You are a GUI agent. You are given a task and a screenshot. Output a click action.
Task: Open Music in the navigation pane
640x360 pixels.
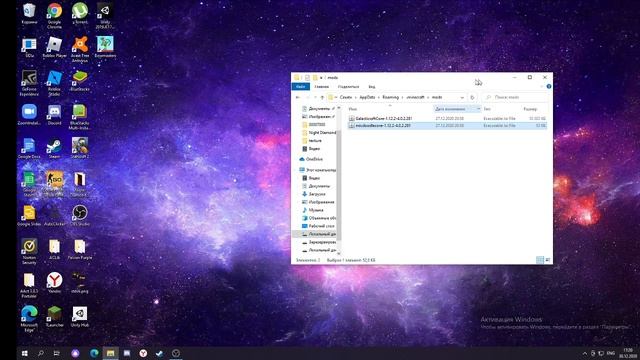tap(312, 210)
